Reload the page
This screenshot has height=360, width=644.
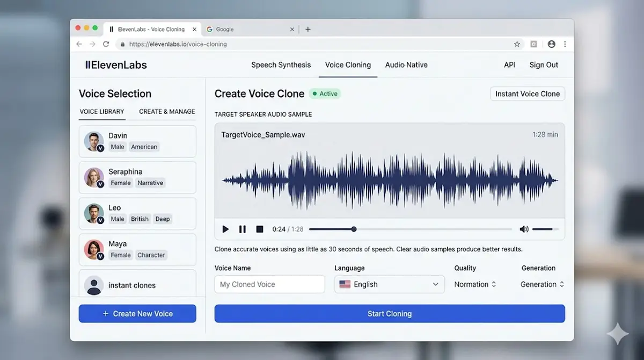(106, 44)
